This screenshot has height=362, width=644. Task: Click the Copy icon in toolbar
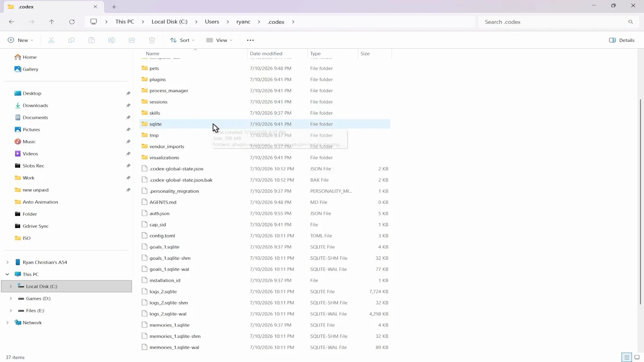tap(71, 40)
